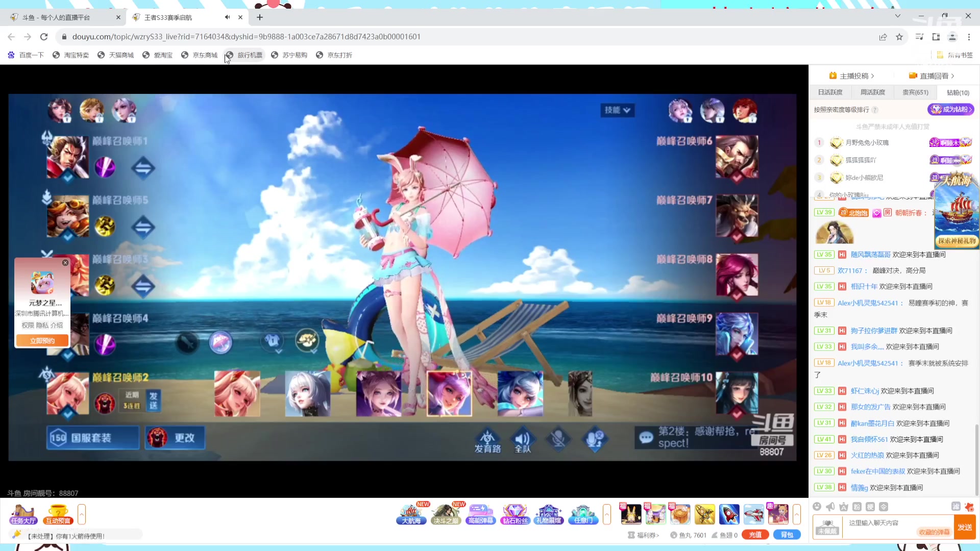Mute the stream tab audio

pos(228,17)
